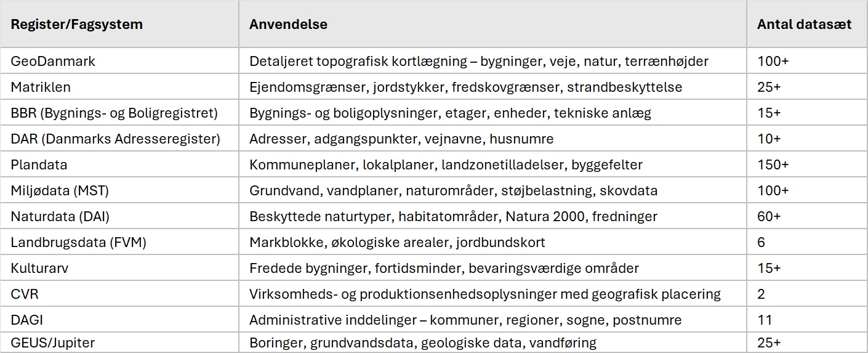
Task: Click the Anvendelse column header
Action: 288,25
